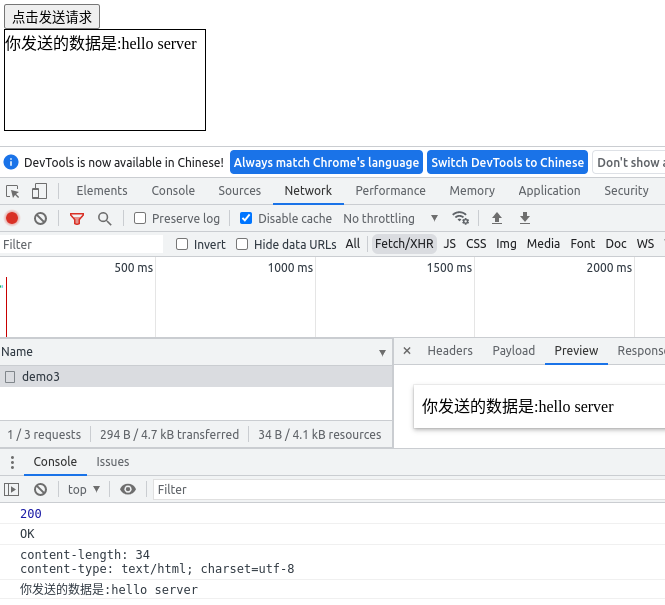Enable the Preserve log checkbox
The width and height of the screenshot is (665, 605).
pos(140,218)
